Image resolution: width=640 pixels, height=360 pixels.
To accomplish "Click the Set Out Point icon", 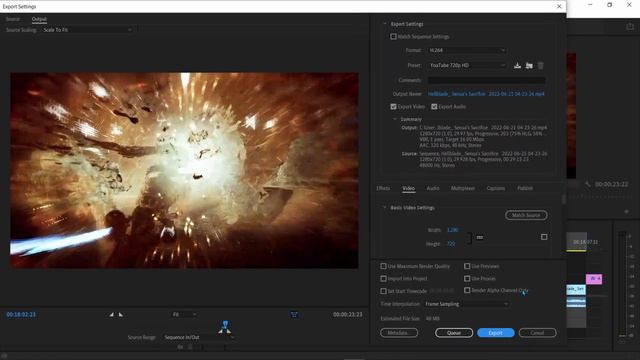I will tap(121, 314).
